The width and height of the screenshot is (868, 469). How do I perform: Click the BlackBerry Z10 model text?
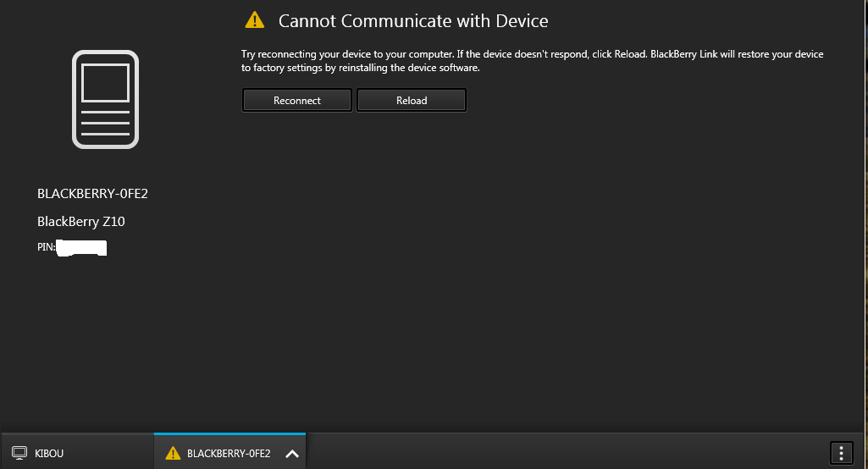pos(80,222)
